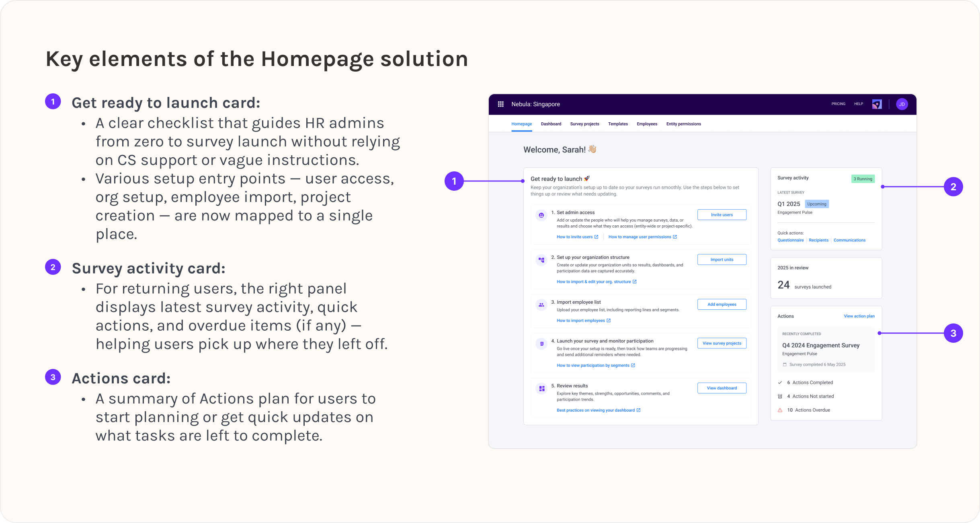Image resolution: width=980 pixels, height=523 pixels.
Task: Click the app grid icon in the header
Action: click(x=501, y=104)
